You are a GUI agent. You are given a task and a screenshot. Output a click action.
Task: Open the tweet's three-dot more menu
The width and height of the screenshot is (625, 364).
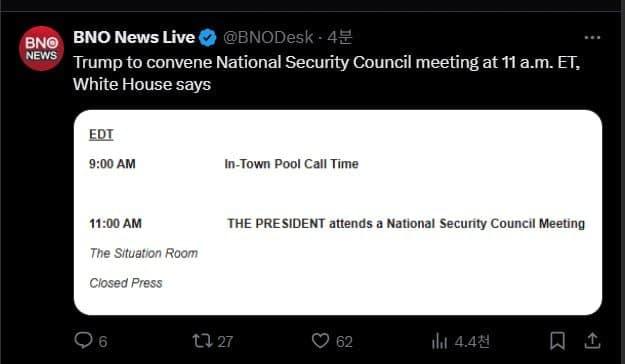[x=592, y=37]
